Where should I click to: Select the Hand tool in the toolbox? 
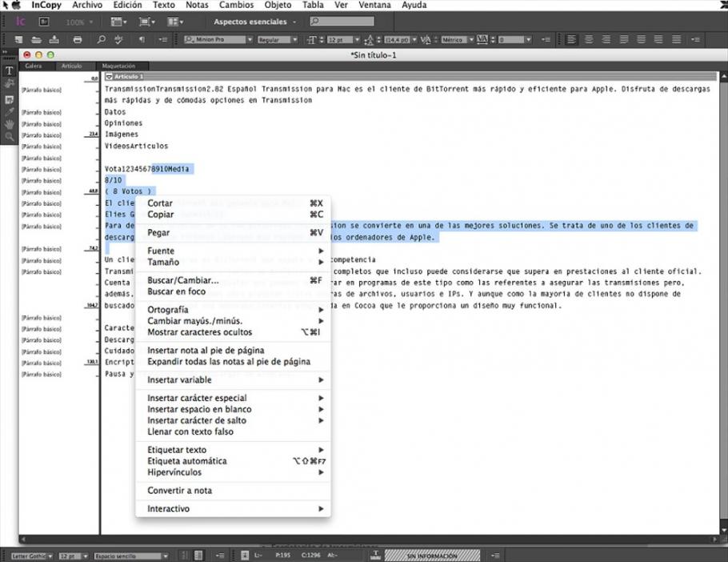[x=10, y=124]
